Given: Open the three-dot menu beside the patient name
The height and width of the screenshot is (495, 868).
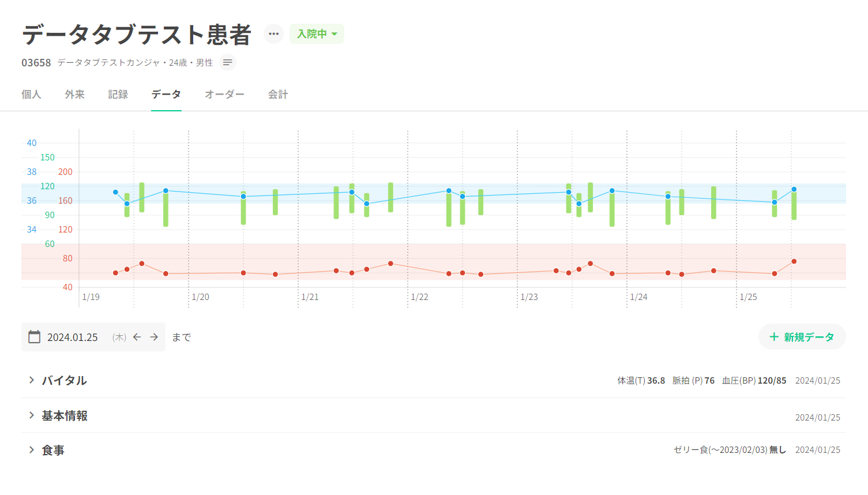Looking at the screenshot, I should pos(273,33).
